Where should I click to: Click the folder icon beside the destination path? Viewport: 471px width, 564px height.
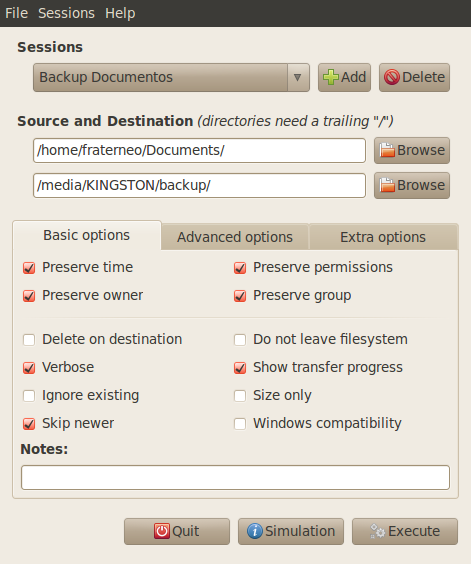coord(387,185)
